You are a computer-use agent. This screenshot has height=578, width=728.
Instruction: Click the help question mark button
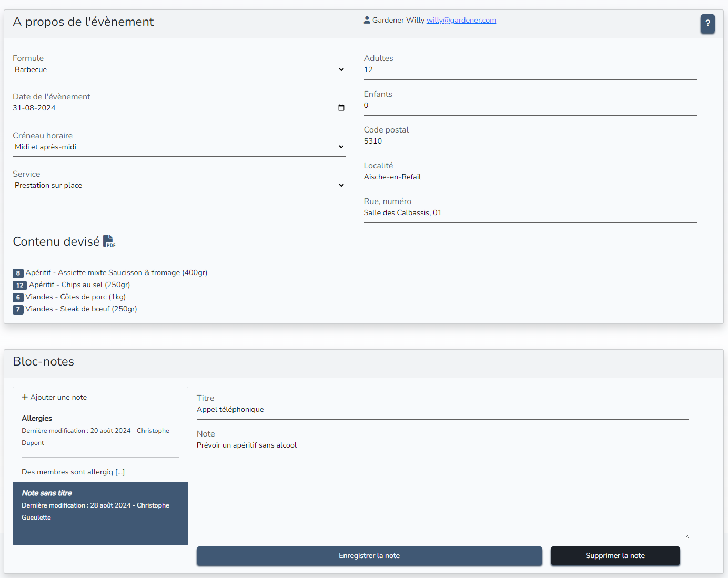(707, 24)
